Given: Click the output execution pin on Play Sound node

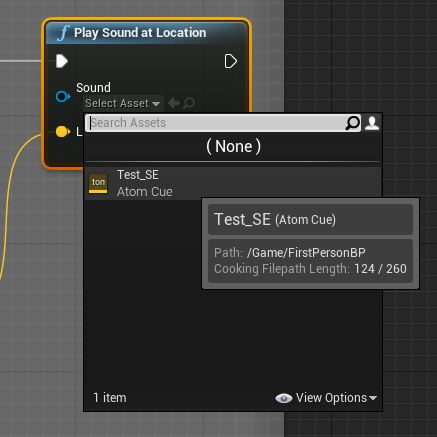Looking at the screenshot, I should 231,61.
